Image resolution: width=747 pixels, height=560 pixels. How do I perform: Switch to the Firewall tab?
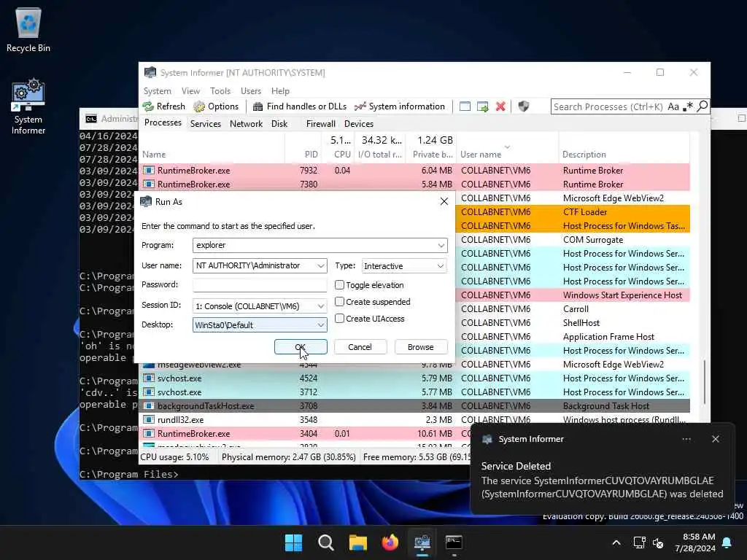[x=321, y=124]
